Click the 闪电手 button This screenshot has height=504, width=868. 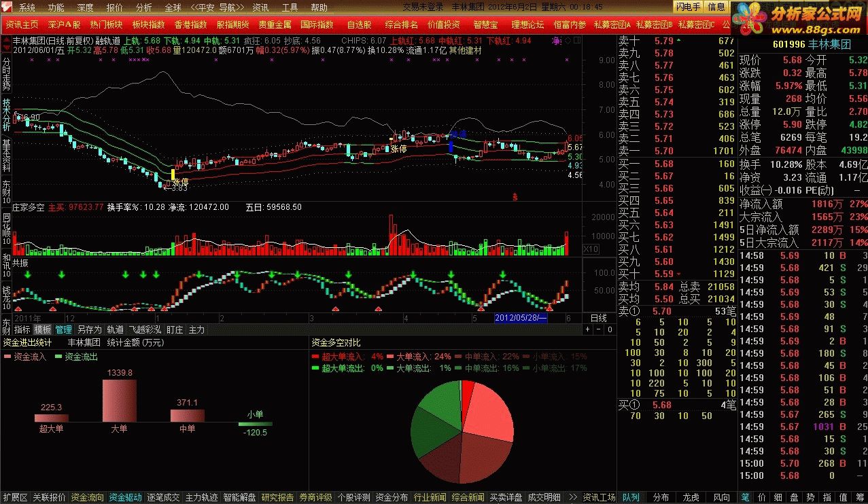click(x=688, y=7)
